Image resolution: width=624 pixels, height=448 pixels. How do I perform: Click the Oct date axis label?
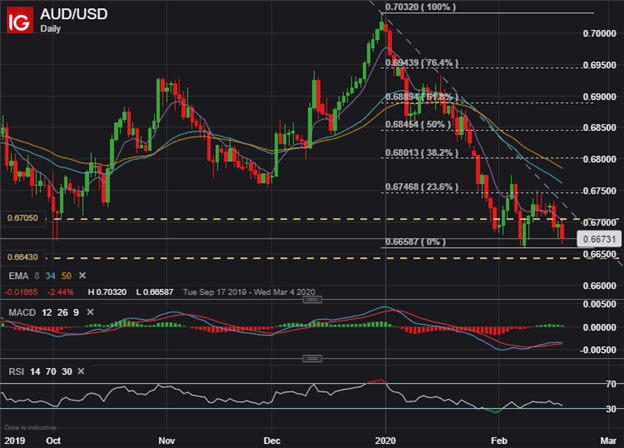pyautogui.click(x=53, y=441)
